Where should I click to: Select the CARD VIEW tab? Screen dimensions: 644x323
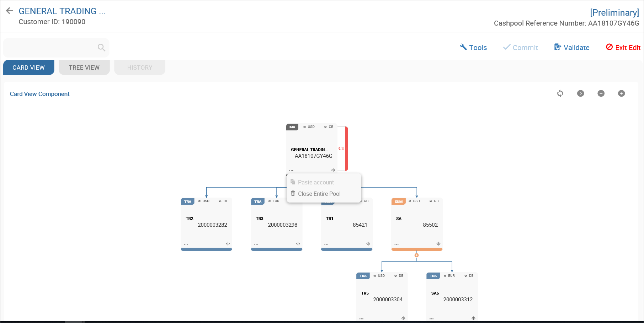[x=29, y=68]
